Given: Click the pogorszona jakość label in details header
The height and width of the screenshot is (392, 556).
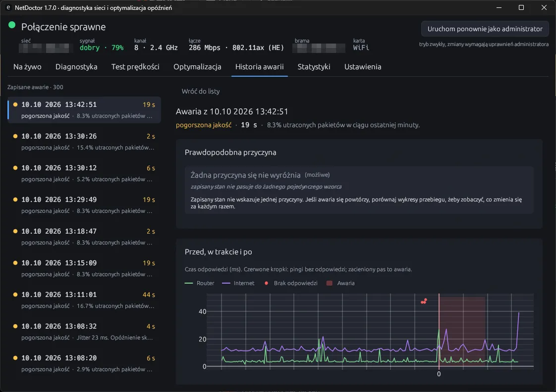Looking at the screenshot, I should pos(204,125).
